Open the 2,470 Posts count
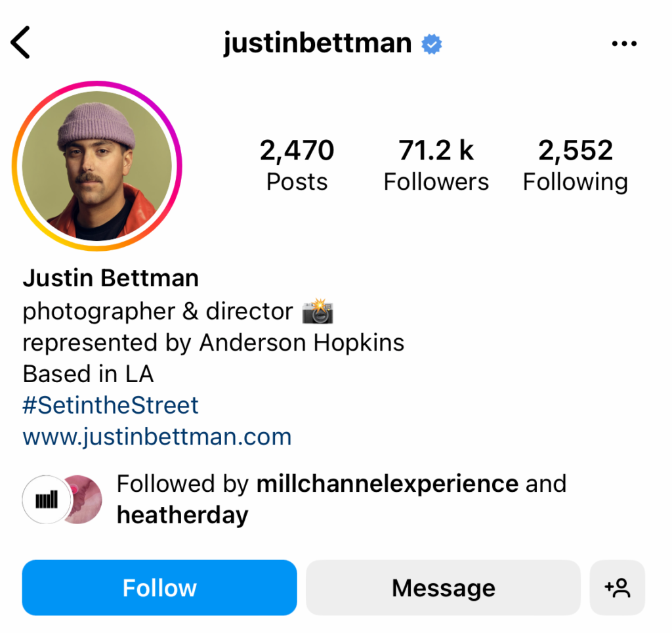 [297, 165]
